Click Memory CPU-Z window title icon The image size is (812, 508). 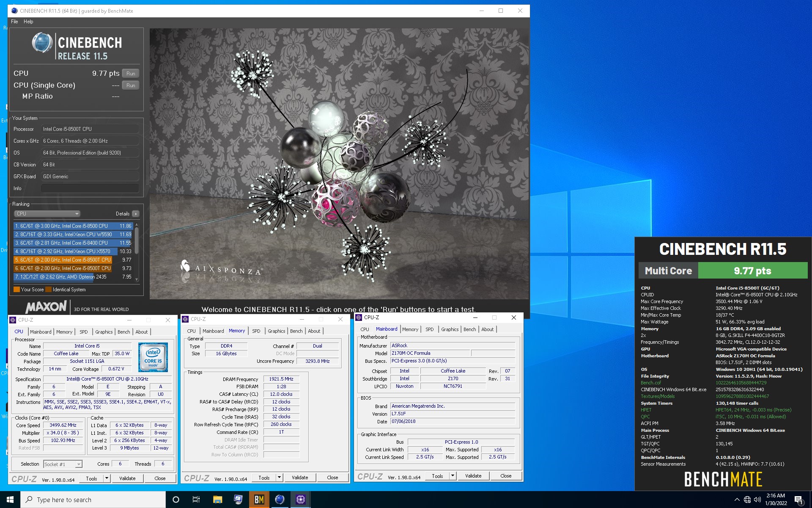coord(185,319)
